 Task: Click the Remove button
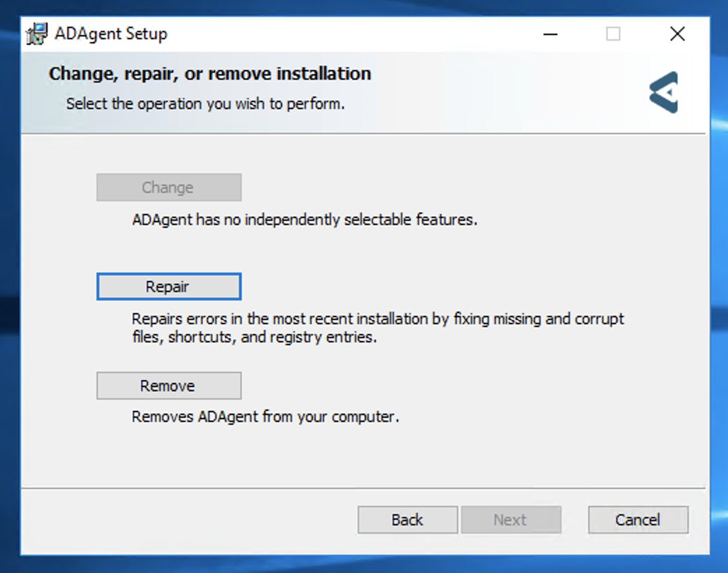tap(169, 386)
